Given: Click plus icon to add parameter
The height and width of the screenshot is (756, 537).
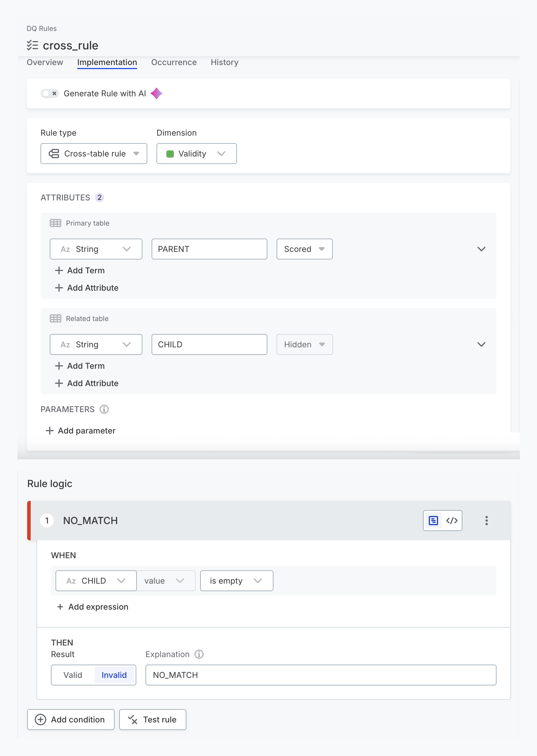Looking at the screenshot, I should click(49, 431).
